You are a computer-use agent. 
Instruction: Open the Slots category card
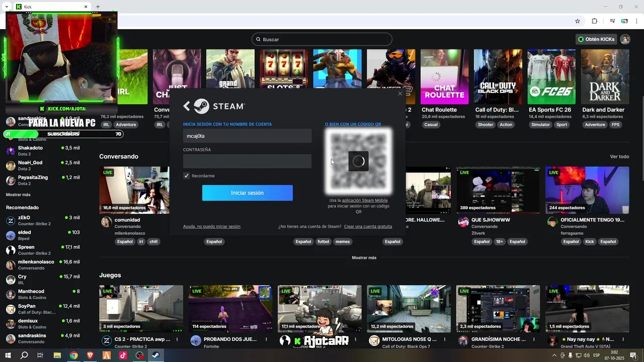pyautogui.click(x=284, y=69)
